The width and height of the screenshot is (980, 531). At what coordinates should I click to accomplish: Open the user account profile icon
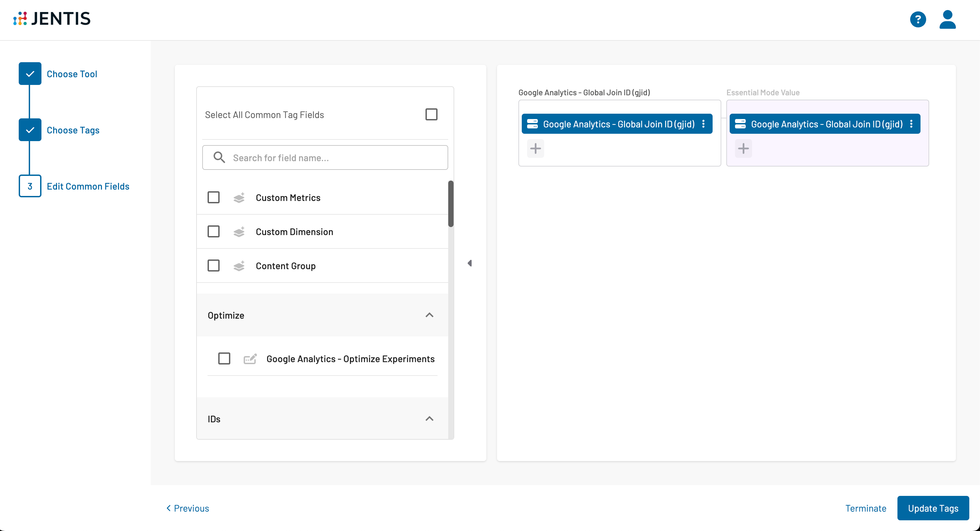947,19
